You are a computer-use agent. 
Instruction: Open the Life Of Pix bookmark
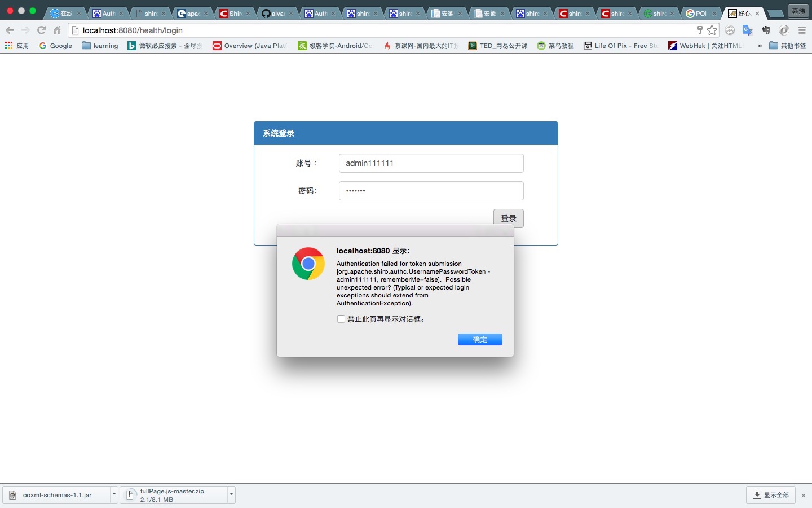pyautogui.click(x=621, y=46)
